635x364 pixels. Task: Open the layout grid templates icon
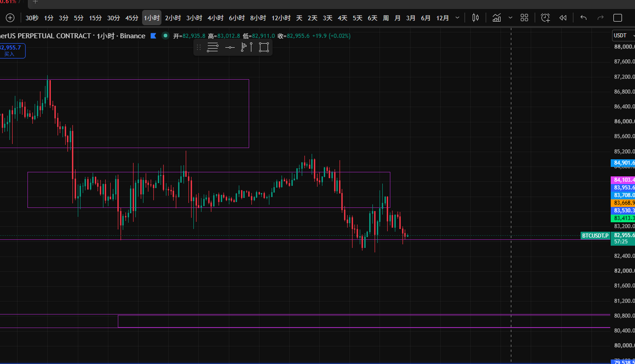(524, 18)
